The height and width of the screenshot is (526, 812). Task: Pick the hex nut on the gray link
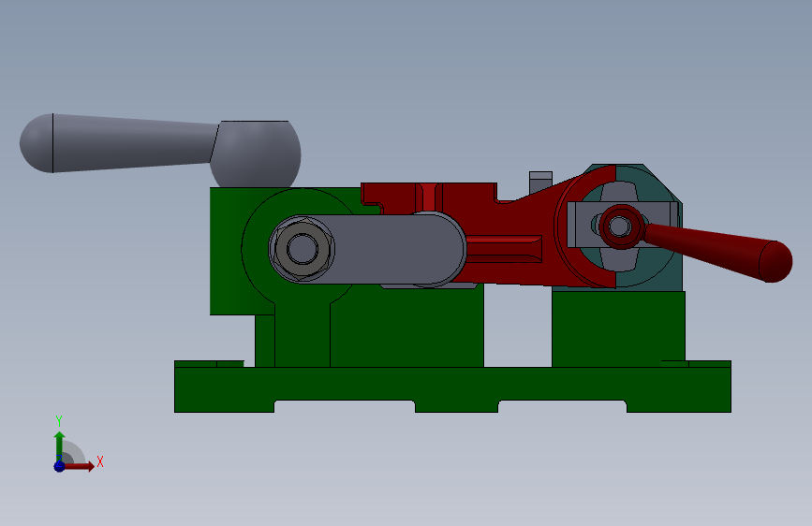[x=302, y=249]
